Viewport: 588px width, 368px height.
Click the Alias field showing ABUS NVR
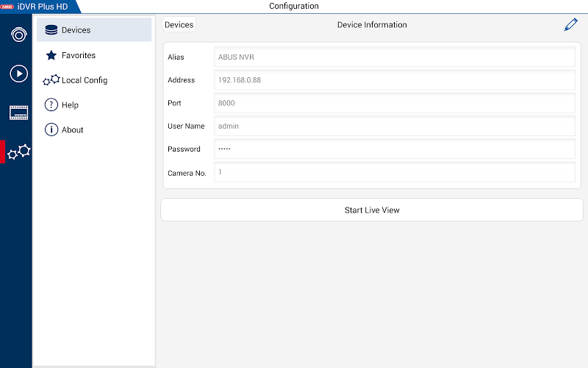coord(394,57)
